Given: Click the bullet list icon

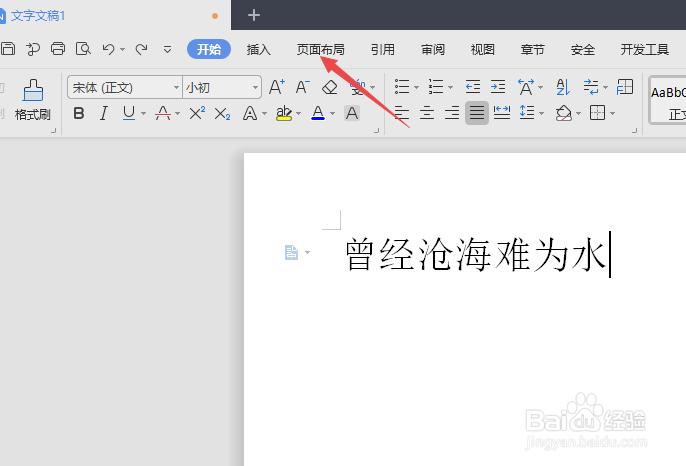Looking at the screenshot, I should (402, 87).
